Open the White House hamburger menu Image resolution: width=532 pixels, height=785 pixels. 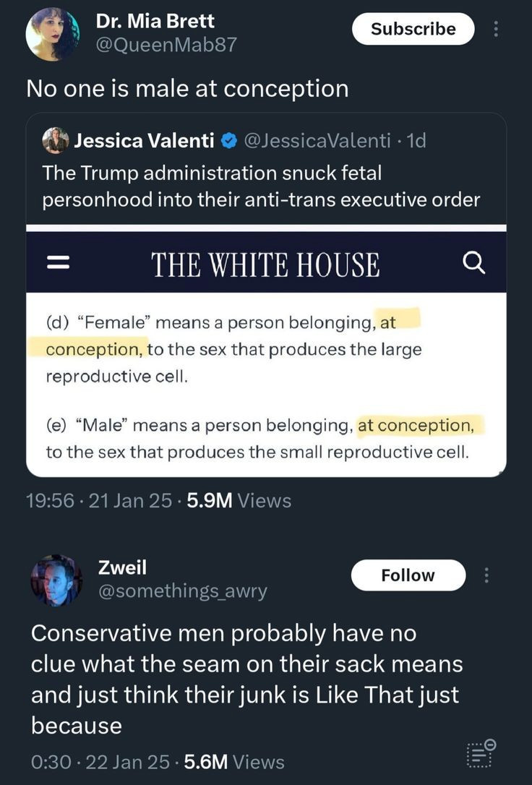tap(58, 262)
